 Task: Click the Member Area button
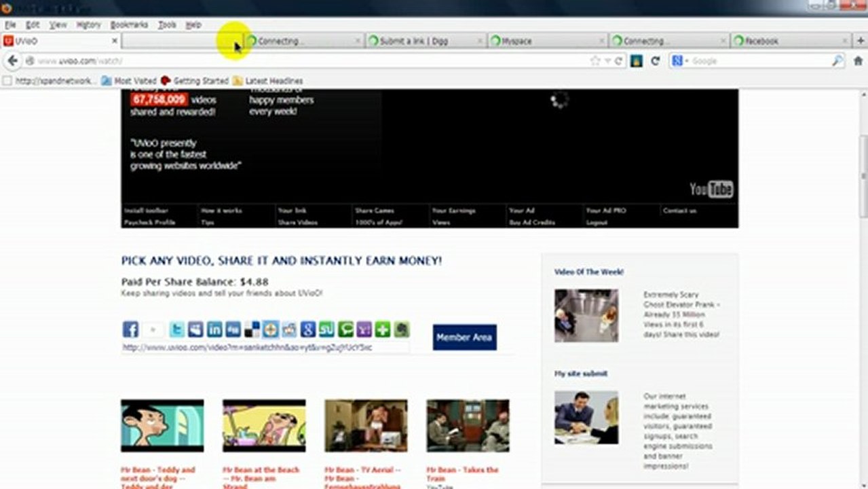(464, 338)
